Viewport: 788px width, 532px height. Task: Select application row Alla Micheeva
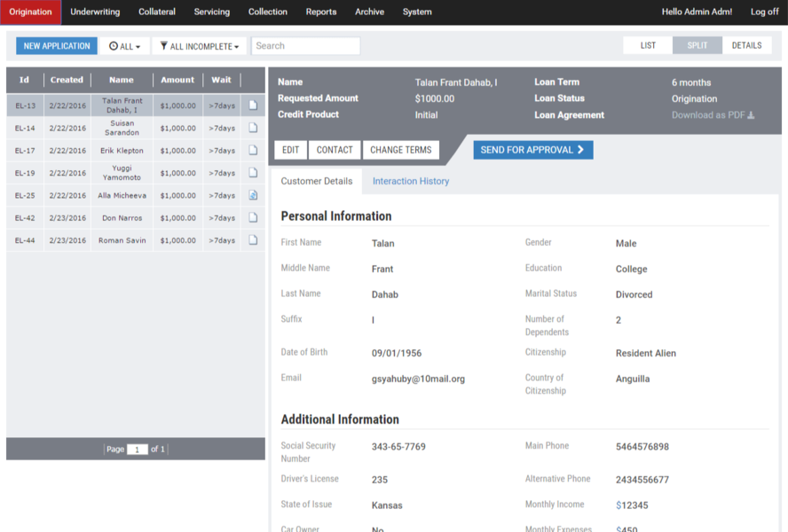pos(135,195)
